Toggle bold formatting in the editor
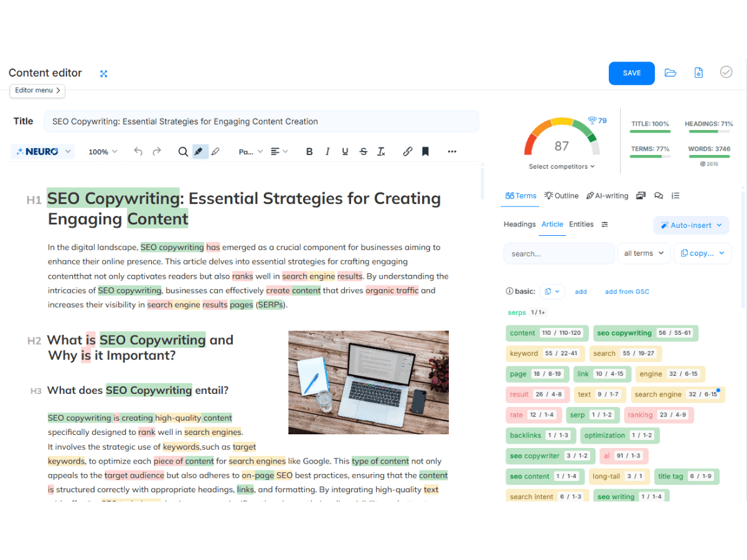 (x=309, y=151)
